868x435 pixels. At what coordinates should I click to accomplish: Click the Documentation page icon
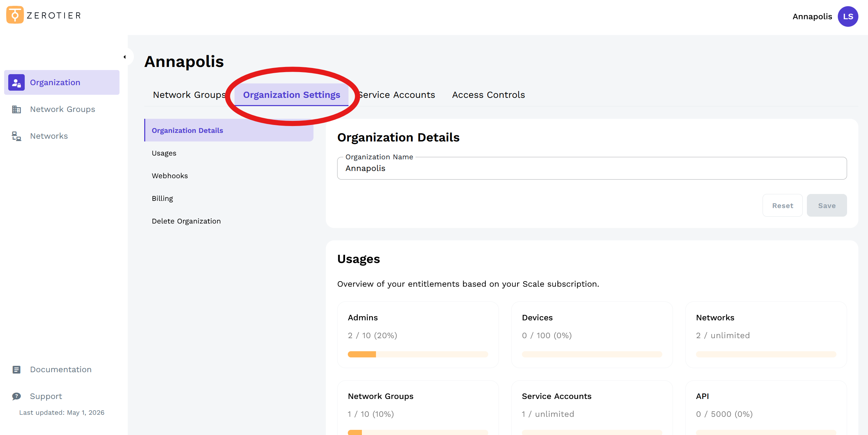pos(16,369)
